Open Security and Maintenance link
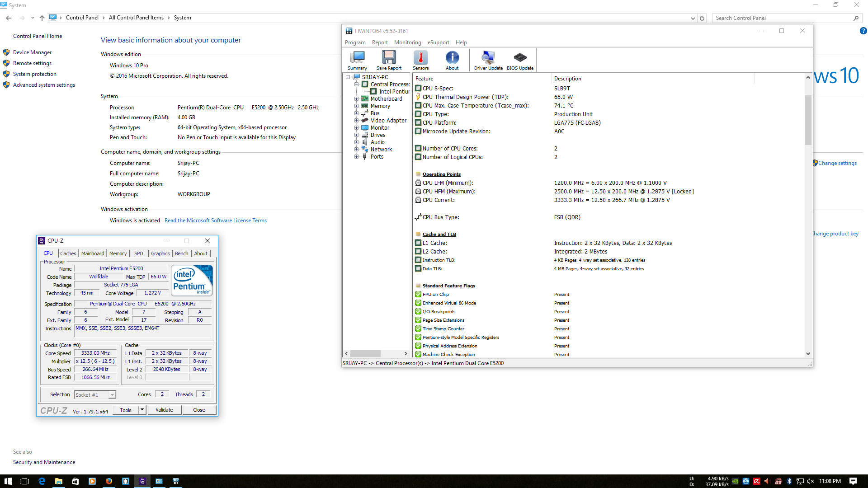The width and height of the screenshot is (868, 488). [44, 462]
